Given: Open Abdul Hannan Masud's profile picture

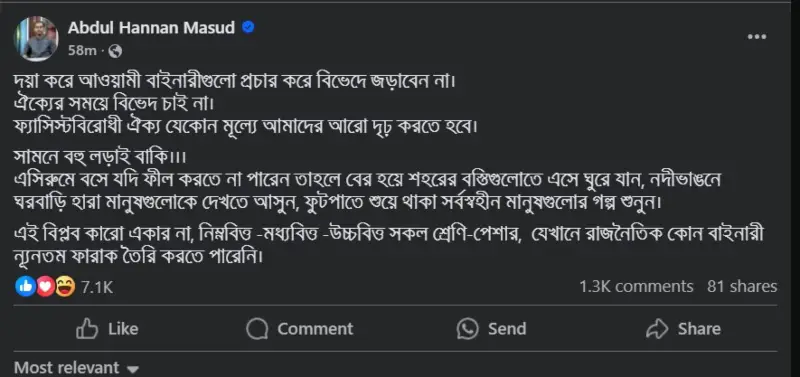Looking at the screenshot, I should (x=36, y=39).
